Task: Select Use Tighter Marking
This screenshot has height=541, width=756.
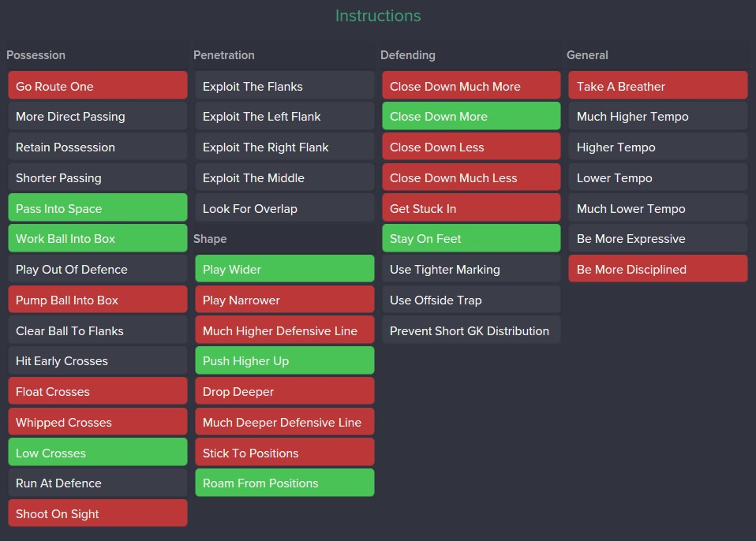Action: (471, 270)
